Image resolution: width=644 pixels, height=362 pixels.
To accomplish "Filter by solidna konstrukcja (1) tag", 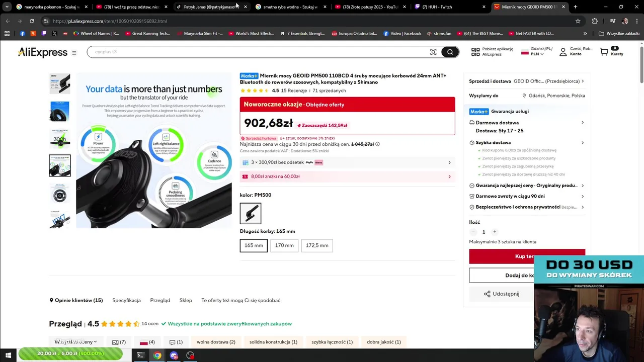I will coord(273,342).
